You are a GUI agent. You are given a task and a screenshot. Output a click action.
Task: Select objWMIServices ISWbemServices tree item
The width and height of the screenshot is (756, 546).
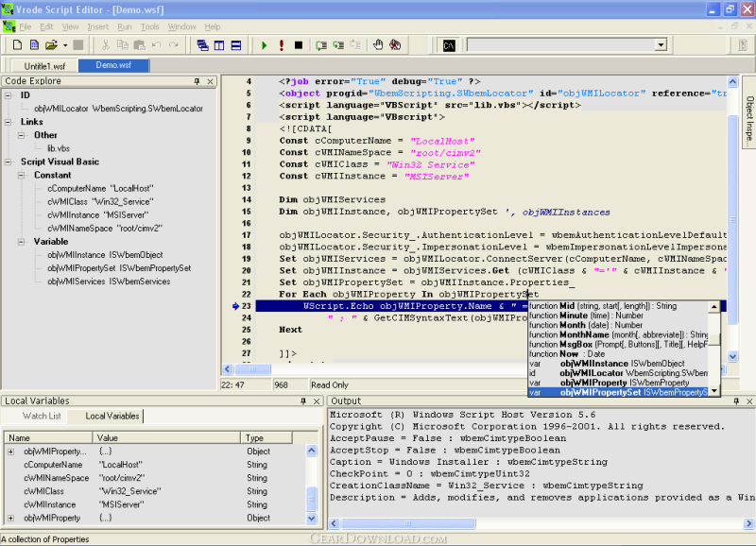[109, 282]
